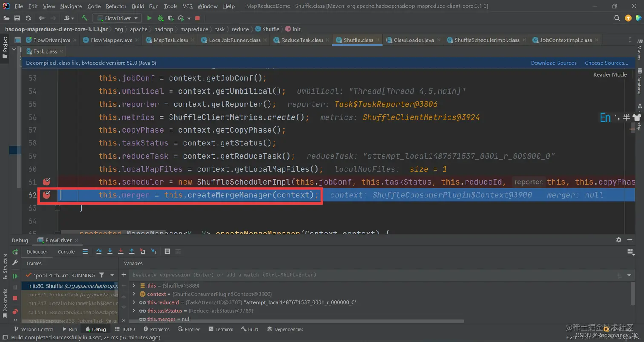Viewport: 644px width, 342px height.
Task: Add a new watch with the plus icon
Action: 124,275
